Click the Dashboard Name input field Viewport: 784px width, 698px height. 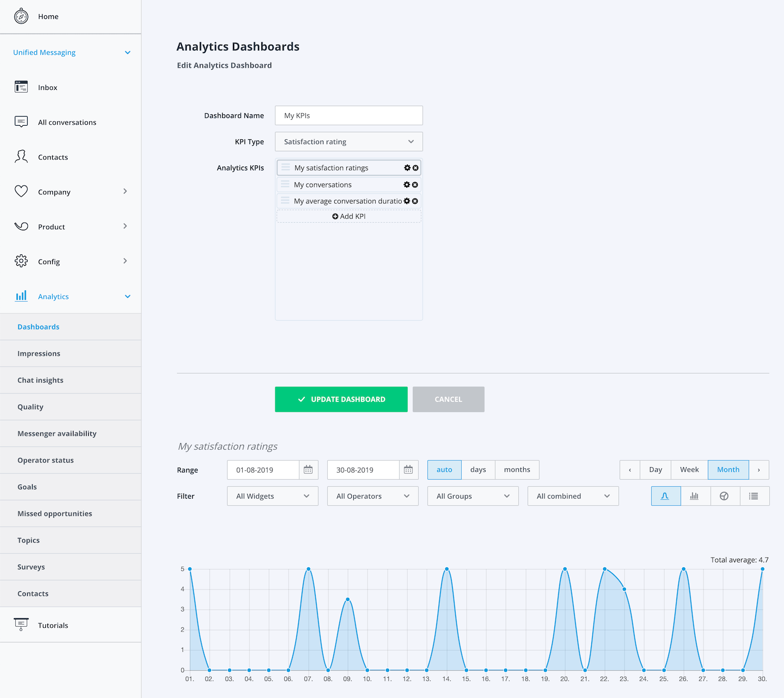pos(349,115)
